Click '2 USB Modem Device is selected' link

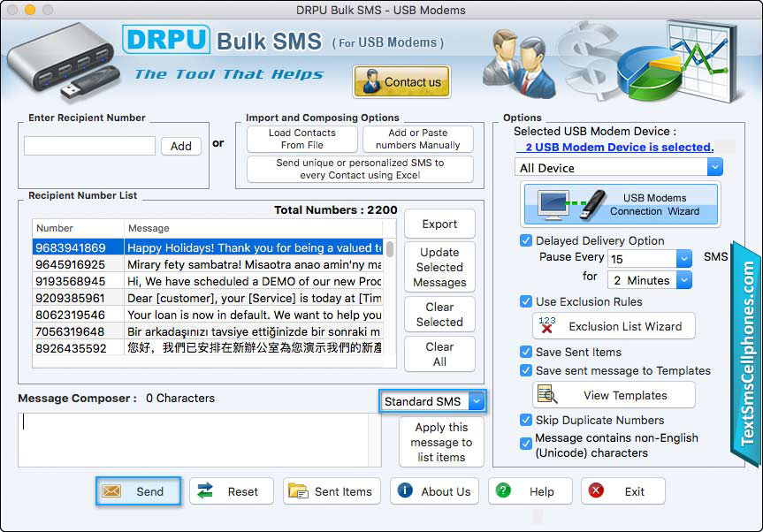(619, 147)
